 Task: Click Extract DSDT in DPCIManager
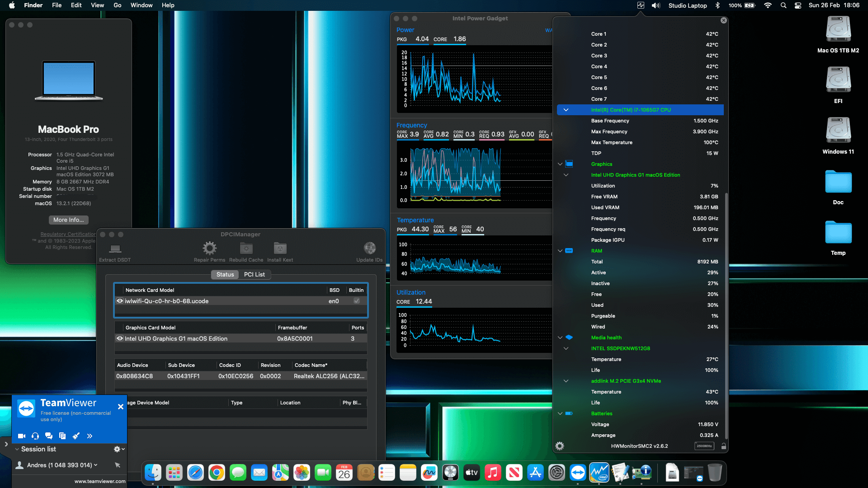click(x=115, y=252)
